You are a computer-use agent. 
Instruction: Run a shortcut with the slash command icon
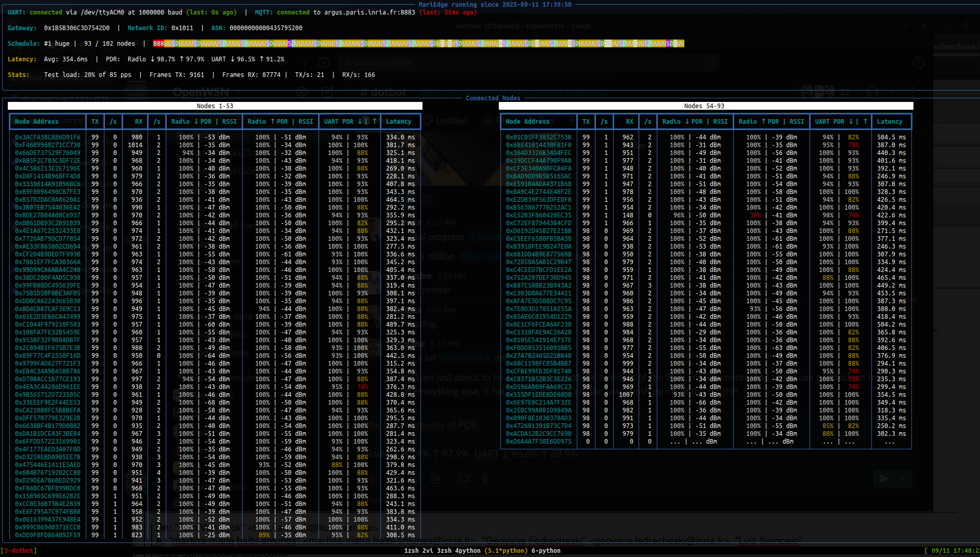point(514,479)
